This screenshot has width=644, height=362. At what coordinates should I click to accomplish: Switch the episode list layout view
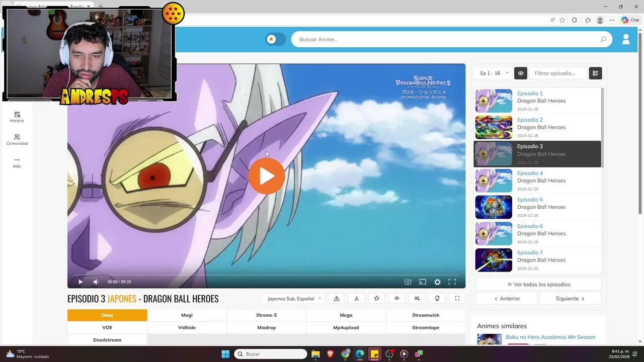point(595,73)
